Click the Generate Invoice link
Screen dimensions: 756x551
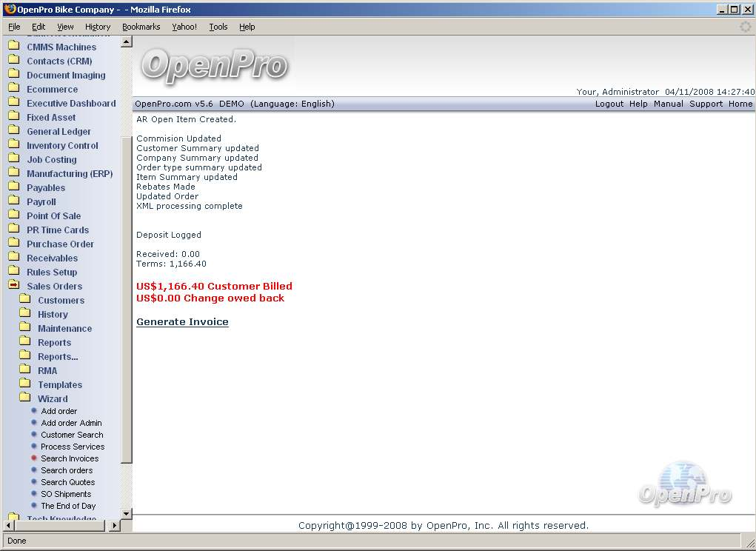tap(182, 322)
